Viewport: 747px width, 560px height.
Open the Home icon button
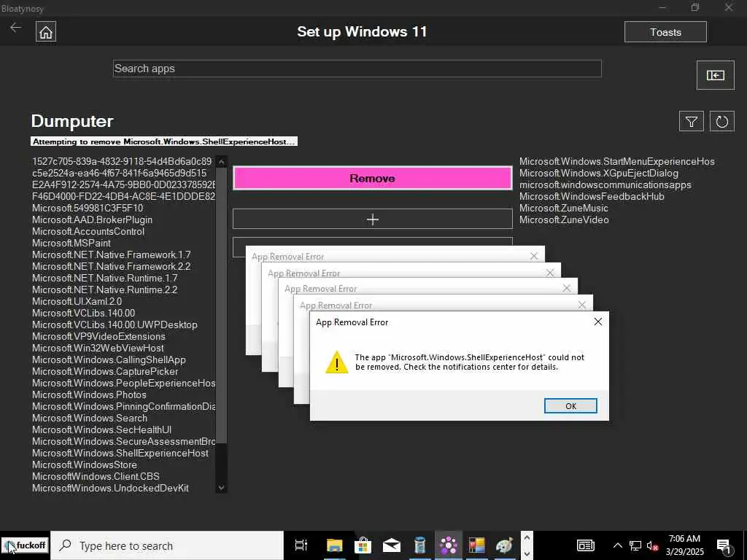point(46,32)
